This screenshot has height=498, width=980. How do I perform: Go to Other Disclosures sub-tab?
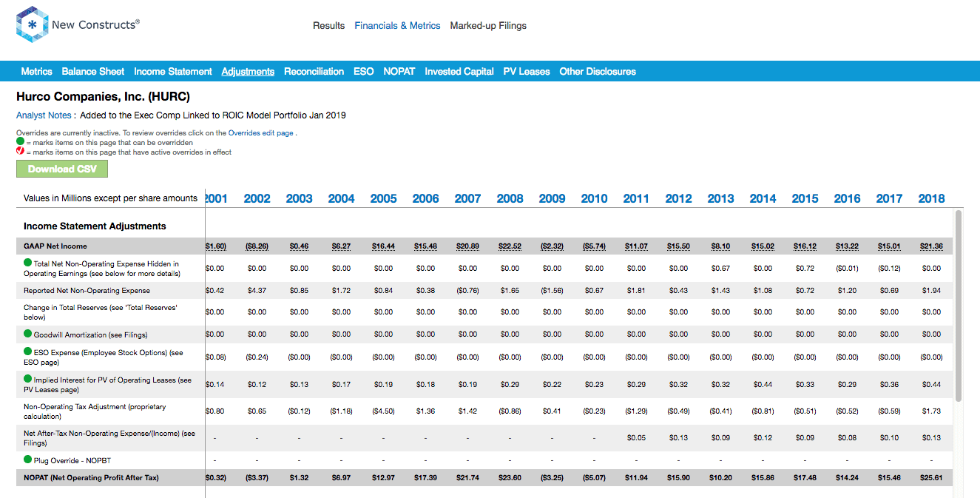(x=598, y=72)
